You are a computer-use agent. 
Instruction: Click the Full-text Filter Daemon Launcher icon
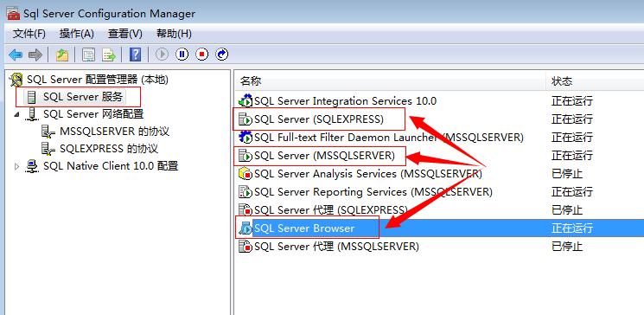tap(245, 137)
